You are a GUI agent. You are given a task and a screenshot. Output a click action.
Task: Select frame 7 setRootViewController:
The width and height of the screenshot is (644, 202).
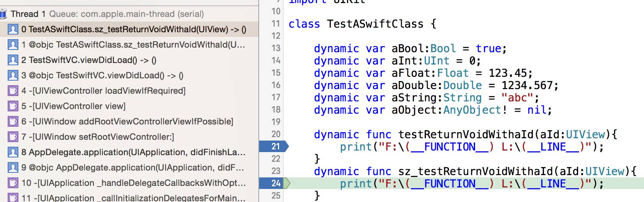coord(129,137)
